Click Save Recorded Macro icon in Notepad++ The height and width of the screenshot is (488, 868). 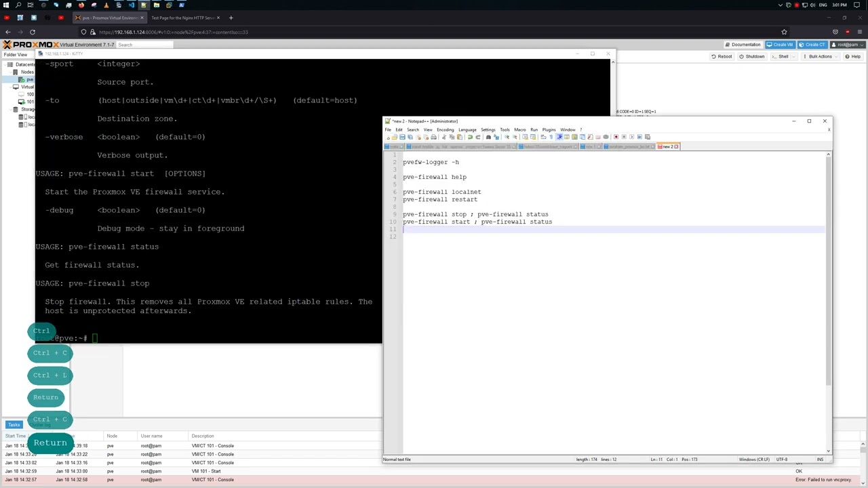click(x=648, y=137)
